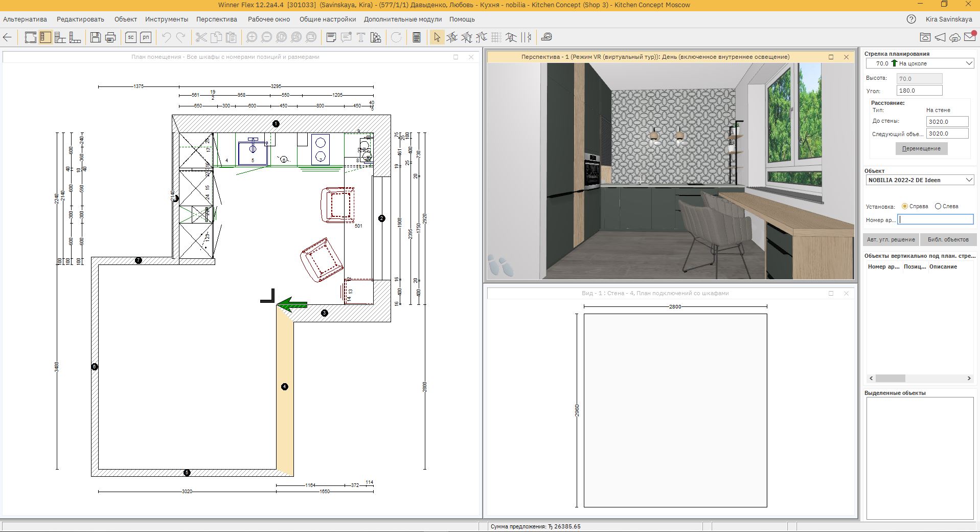Open the 'Рабочее окно' menu
The image size is (980, 532).
[x=269, y=19]
